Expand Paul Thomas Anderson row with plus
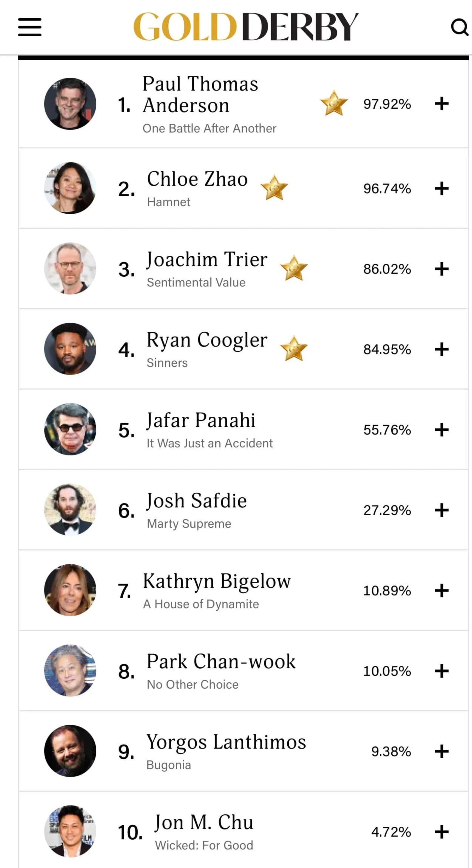472x868 pixels. coord(441,103)
